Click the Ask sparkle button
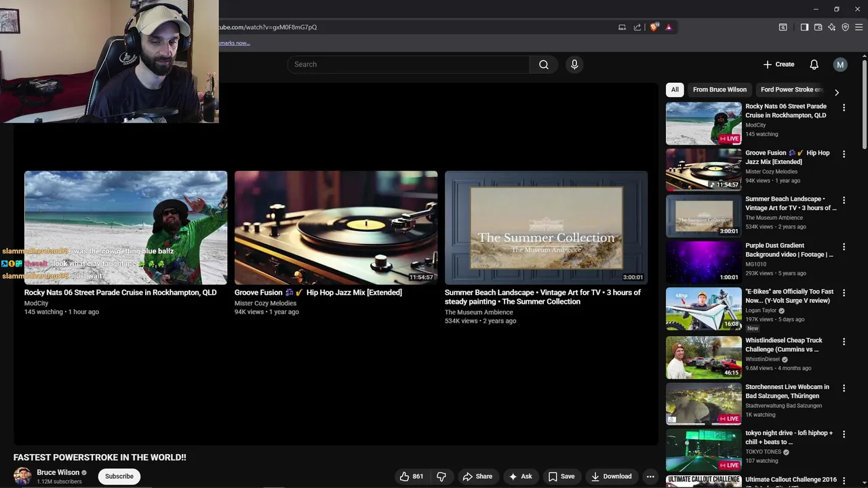 click(520, 476)
